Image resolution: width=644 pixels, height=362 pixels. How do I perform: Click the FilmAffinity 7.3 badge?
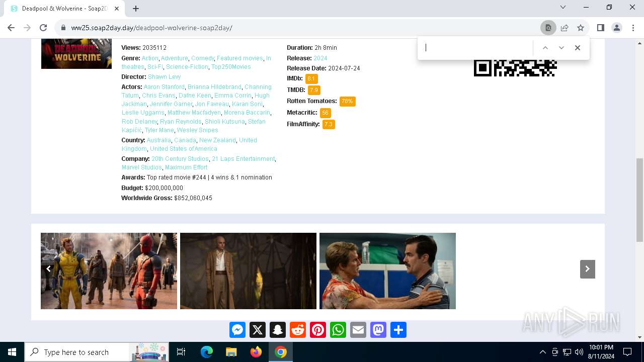coord(329,124)
